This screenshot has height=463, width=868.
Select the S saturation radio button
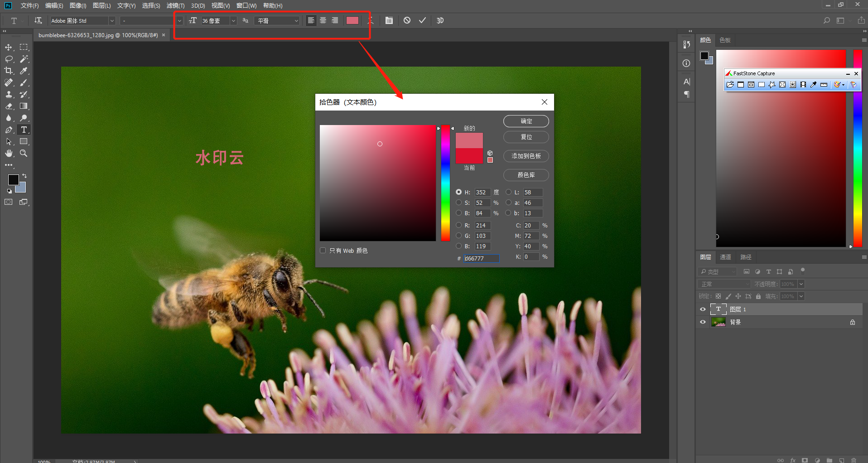(459, 203)
